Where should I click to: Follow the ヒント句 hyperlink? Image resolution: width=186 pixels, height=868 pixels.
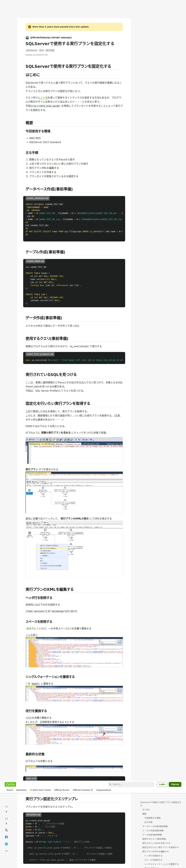(x=43, y=97)
